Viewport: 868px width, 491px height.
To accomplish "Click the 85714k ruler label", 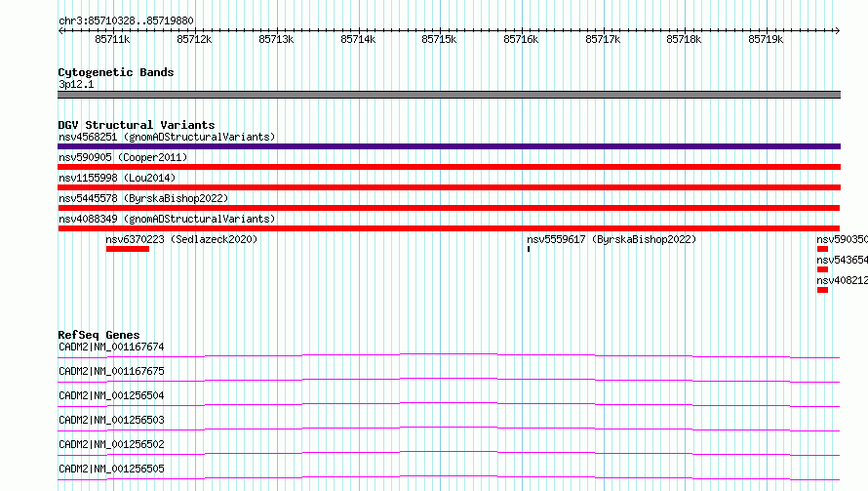I will pos(358,39).
